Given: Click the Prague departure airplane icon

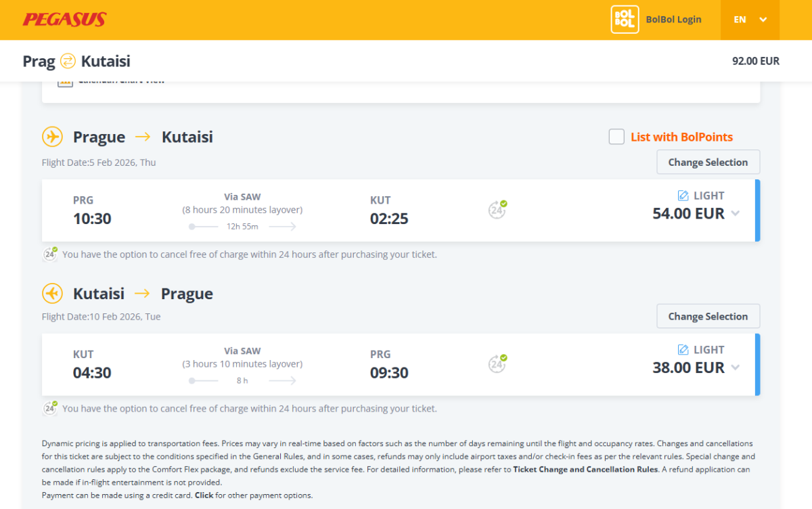Looking at the screenshot, I should 52,137.
